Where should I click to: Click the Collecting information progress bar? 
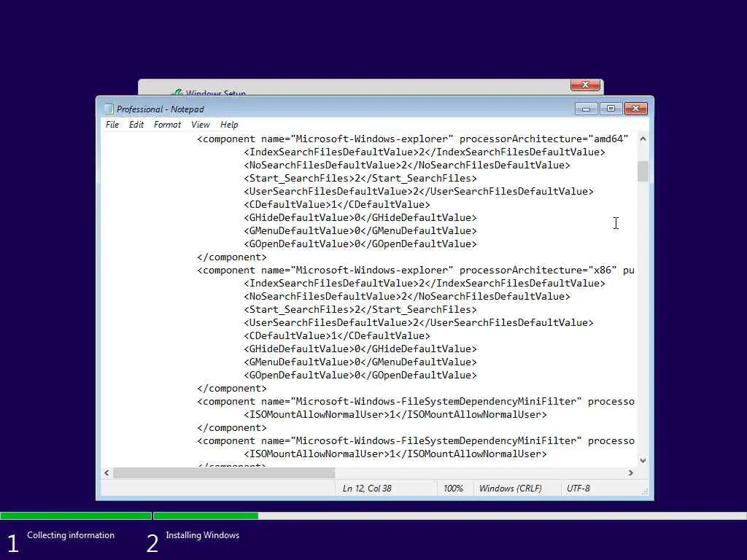tap(76, 516)
